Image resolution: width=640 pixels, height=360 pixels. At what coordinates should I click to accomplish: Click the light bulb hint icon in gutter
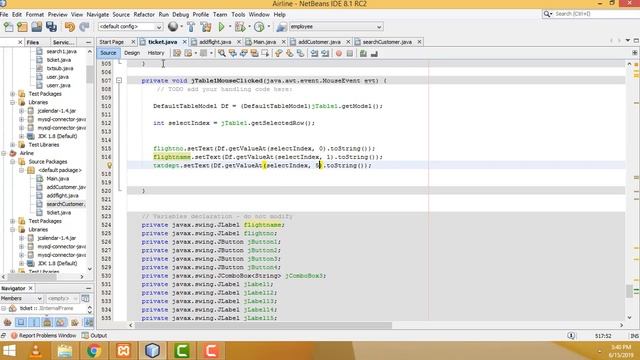[109, 165]
